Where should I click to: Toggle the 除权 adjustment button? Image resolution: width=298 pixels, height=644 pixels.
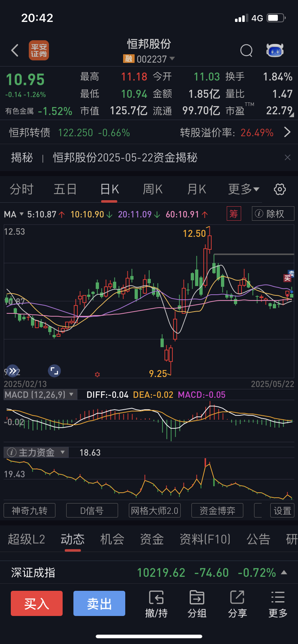click(x=273, y=214)
